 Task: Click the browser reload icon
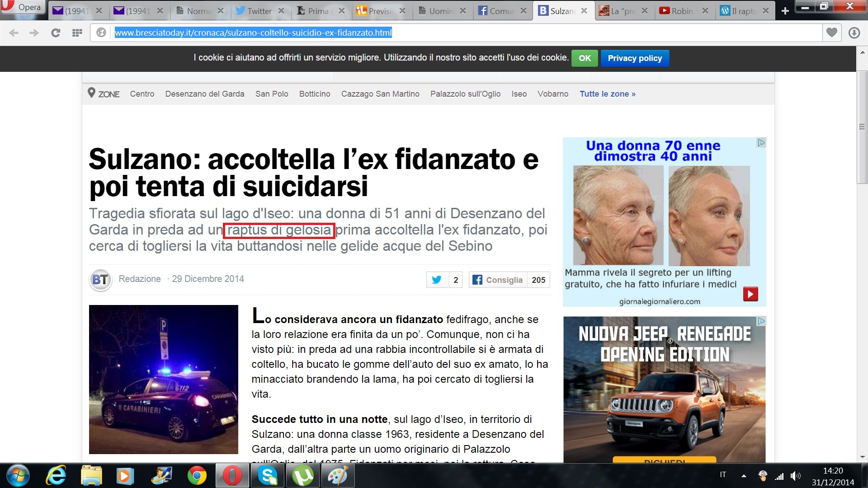[56, 33]
